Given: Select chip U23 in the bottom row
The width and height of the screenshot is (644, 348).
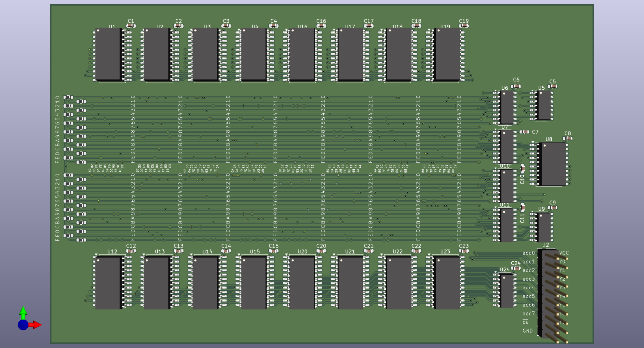Looking at the screenshot, I should (x=448, y=283).
